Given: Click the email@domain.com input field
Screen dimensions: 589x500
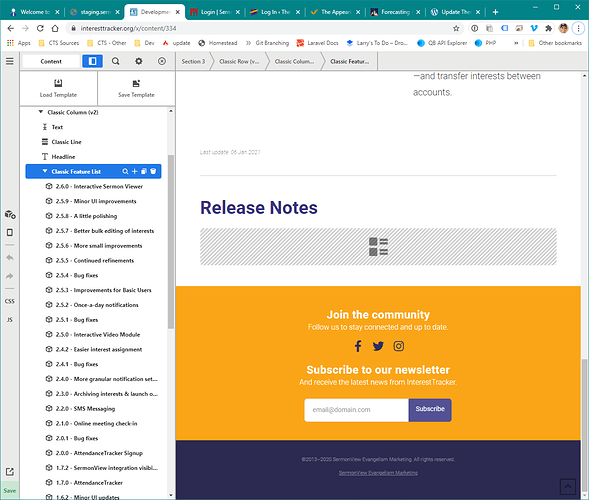Looking at the screenshot, I should click(x=356, y=409).
